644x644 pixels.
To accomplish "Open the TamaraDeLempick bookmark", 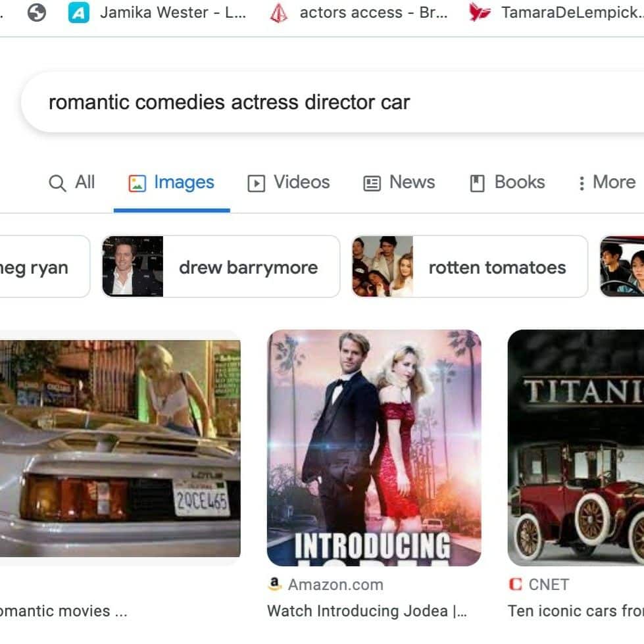I will [556, 12].
